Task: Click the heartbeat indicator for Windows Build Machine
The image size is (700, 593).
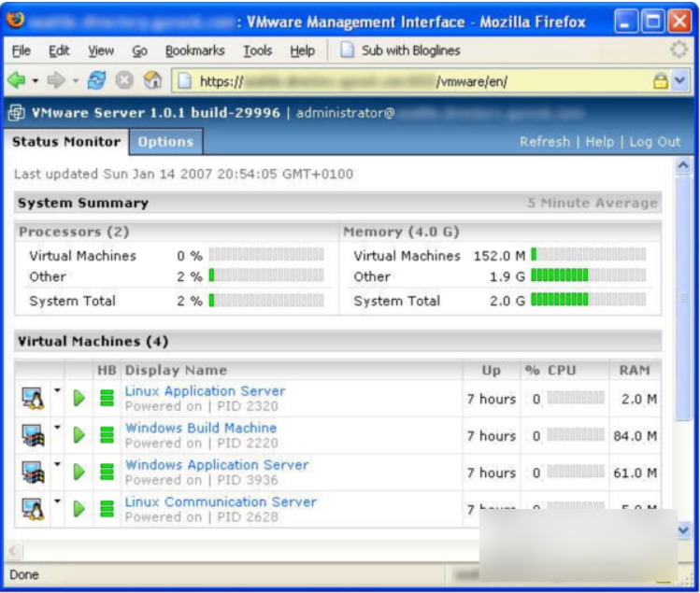Action: click(107, 435)
